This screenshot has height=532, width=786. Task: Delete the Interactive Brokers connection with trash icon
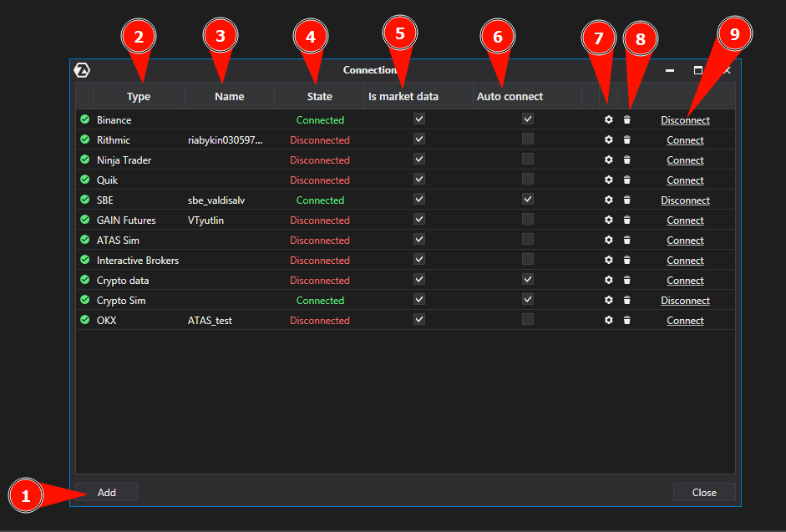point(627,260)
